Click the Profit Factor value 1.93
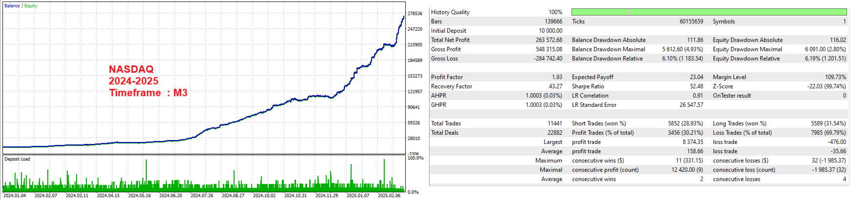The image size is (868, 204). pos(557,77)
